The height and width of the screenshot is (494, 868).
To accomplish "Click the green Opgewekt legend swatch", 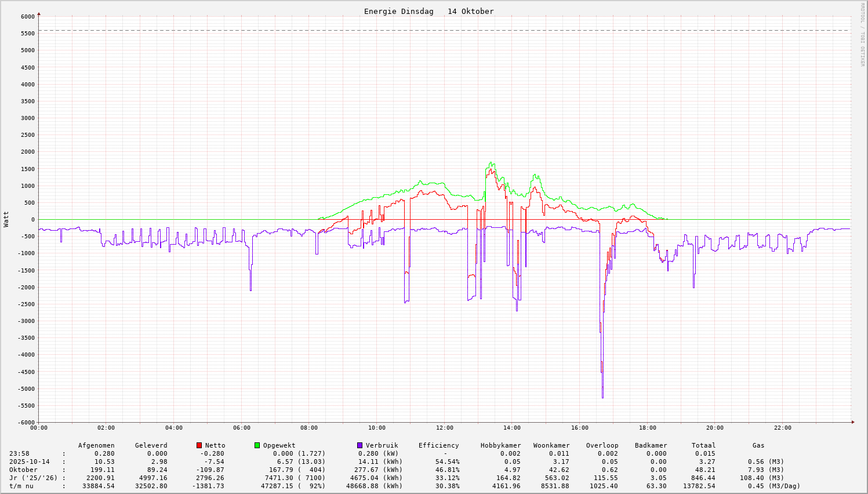I will (257, 445).
